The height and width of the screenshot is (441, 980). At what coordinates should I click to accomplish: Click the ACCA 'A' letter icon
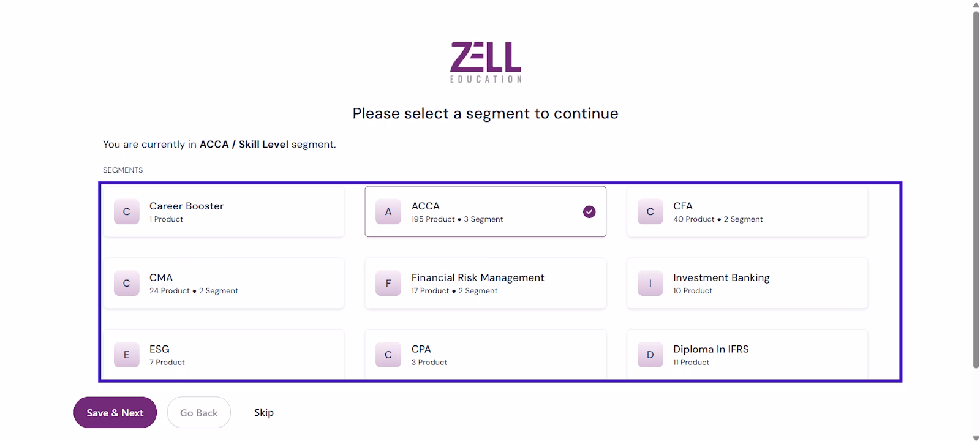coord(388,212)
